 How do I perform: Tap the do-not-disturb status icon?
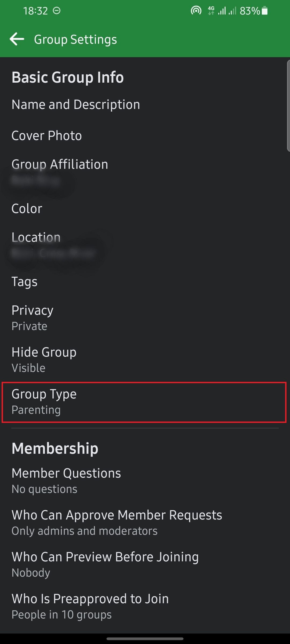point(57,11)
